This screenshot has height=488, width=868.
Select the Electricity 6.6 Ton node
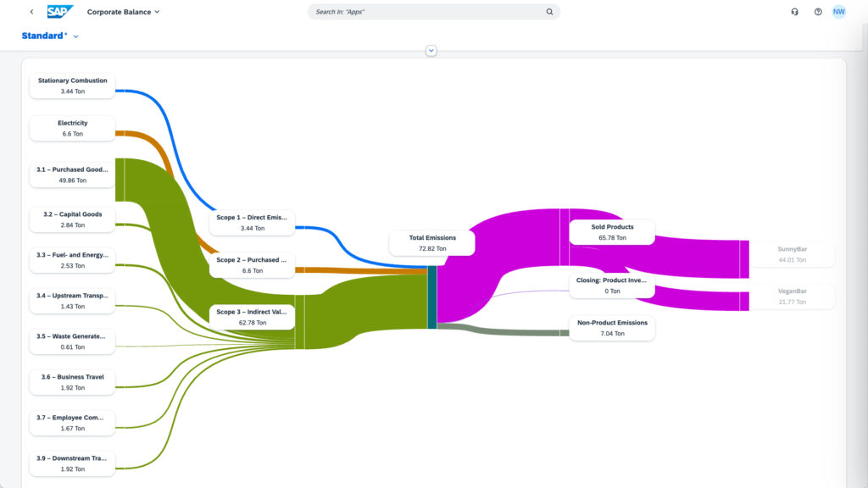pos(73,129)
